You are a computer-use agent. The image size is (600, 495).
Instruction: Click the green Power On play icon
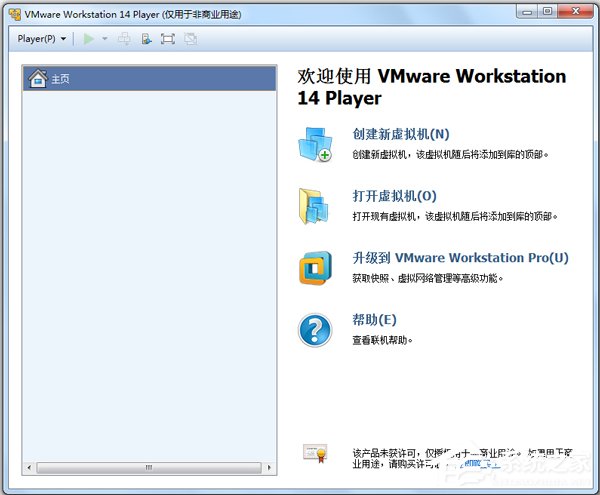click(89, 39)
